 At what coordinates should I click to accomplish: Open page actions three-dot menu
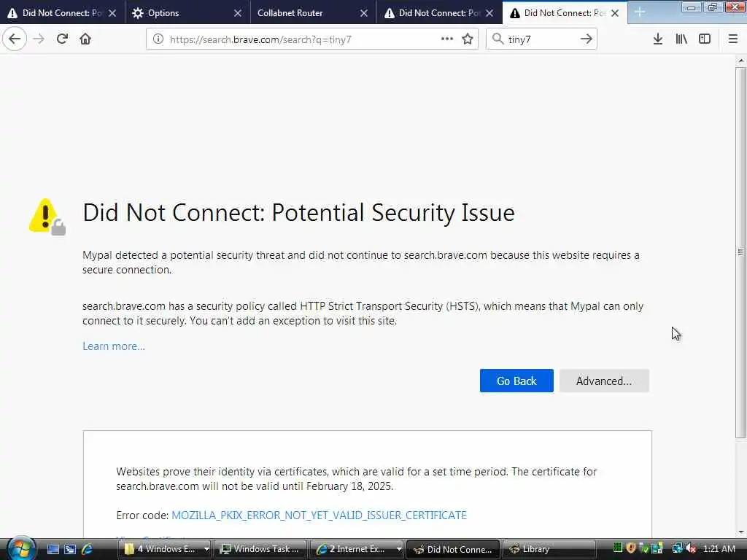coord(447,39)
